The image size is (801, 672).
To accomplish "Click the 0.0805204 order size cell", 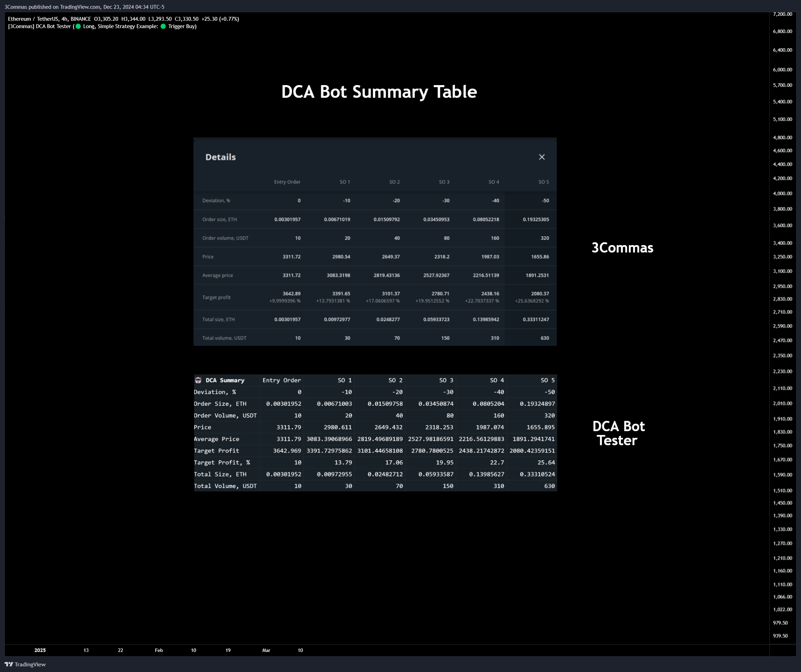I will tap(489, 404).
